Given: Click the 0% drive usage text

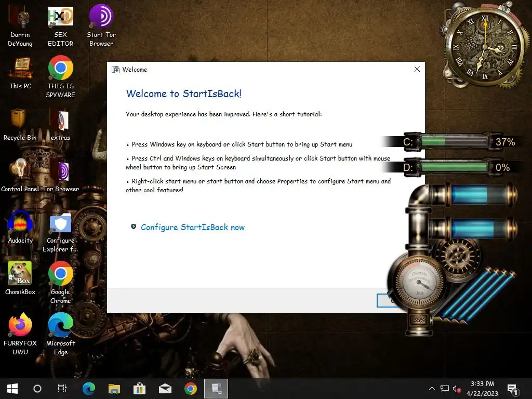Looking at the screenshot, I should pos(502,167).
